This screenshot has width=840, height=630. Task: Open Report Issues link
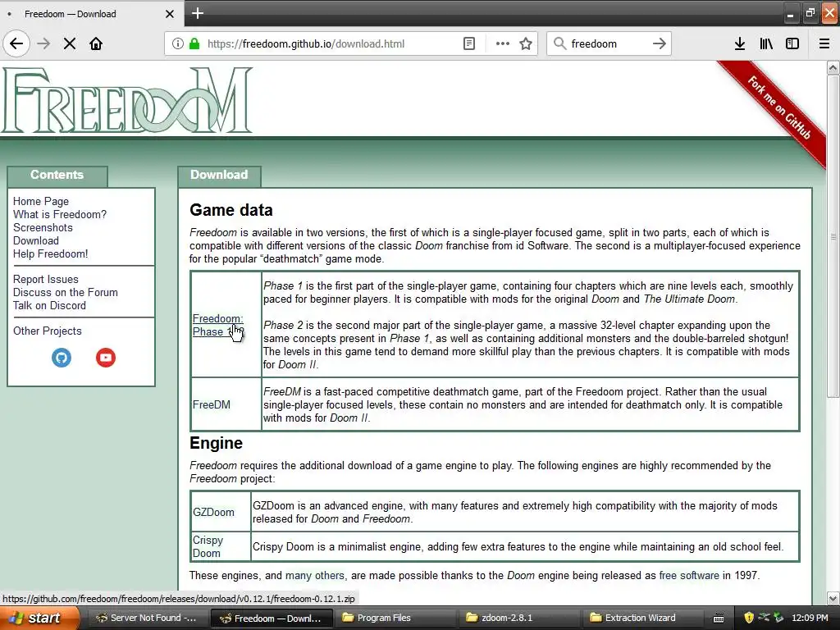click(x=46, y=279)
